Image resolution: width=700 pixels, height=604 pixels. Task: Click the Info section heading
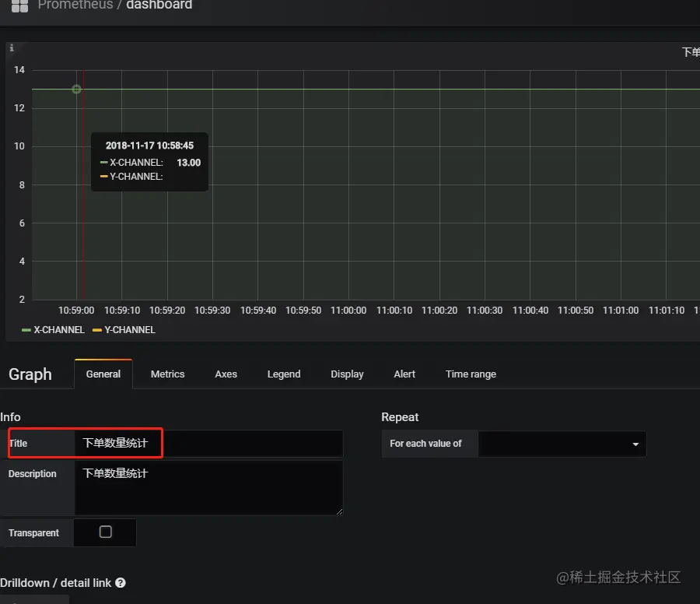point(10,417)
